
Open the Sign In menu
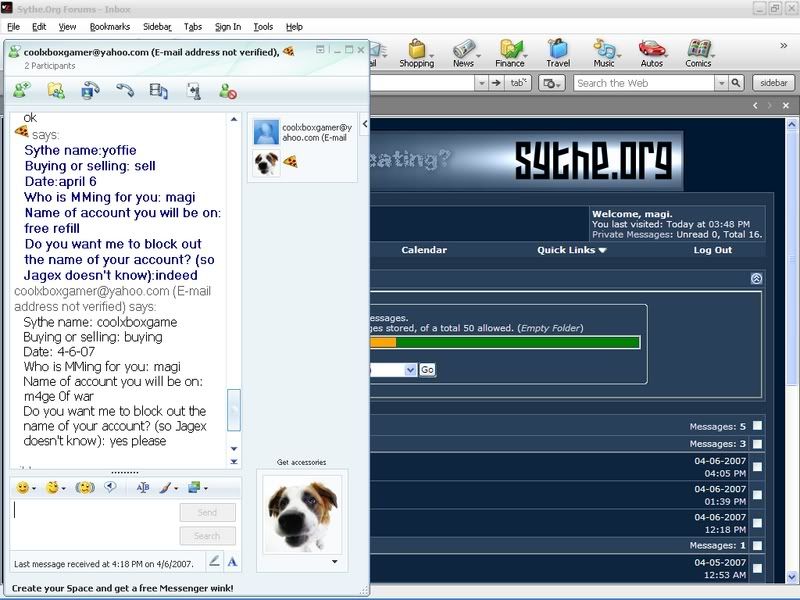tap(228, 27)
